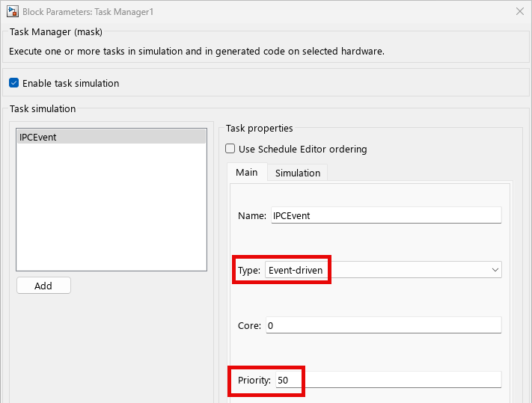Click the Add task button
Screen dimensions: 532x403
(43, 286)
